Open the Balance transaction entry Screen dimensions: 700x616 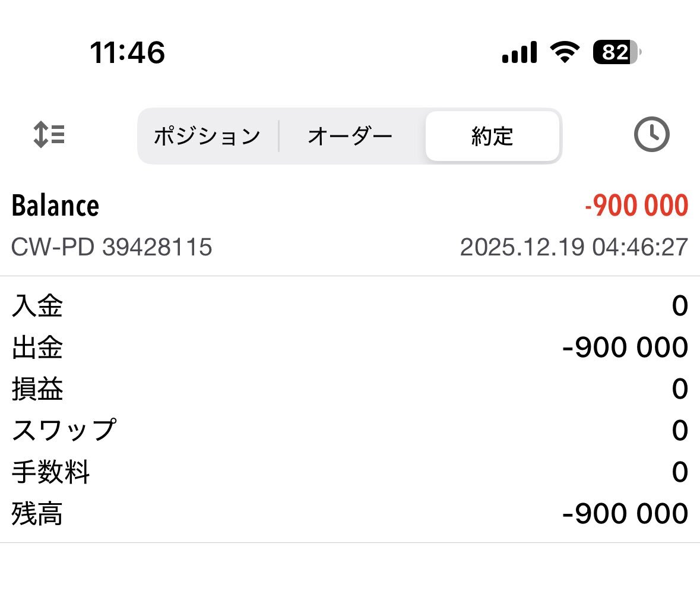click(55, 206)
